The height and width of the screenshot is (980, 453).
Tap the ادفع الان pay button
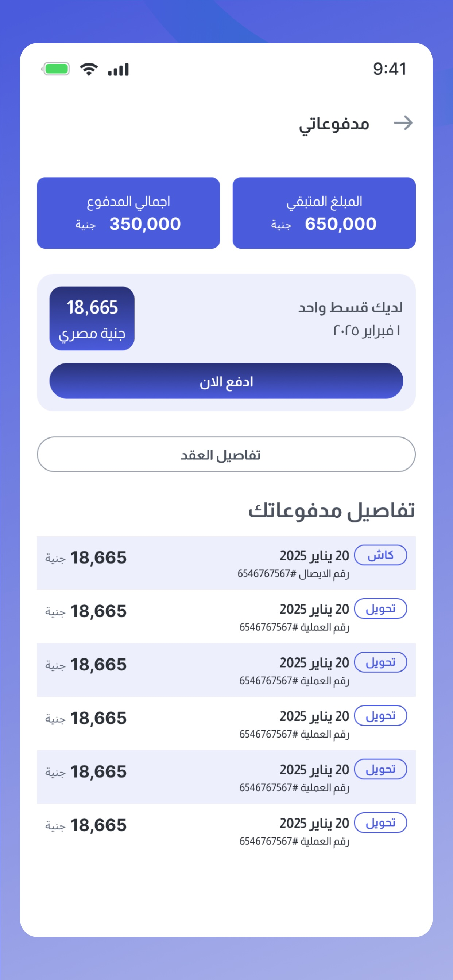click(x=226, y=381)
